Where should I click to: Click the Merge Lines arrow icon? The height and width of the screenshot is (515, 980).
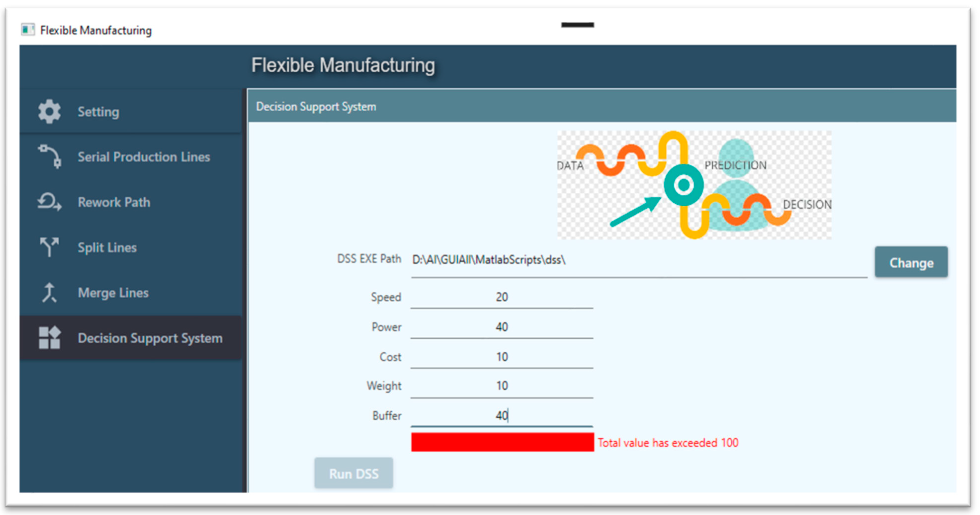(x=49, y=292)
